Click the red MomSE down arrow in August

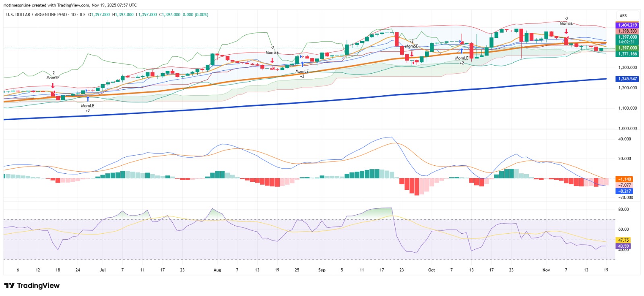(272, 60)
